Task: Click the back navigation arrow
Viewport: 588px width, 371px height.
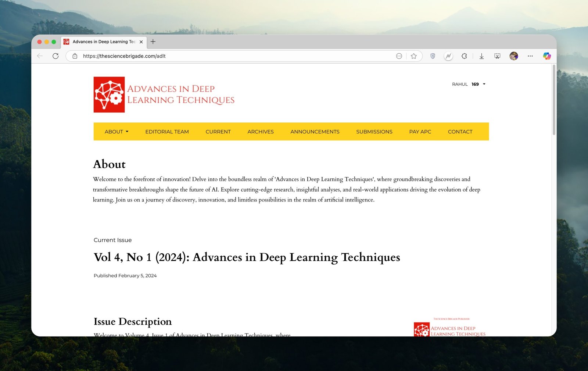Action: (x=40, y=56)
